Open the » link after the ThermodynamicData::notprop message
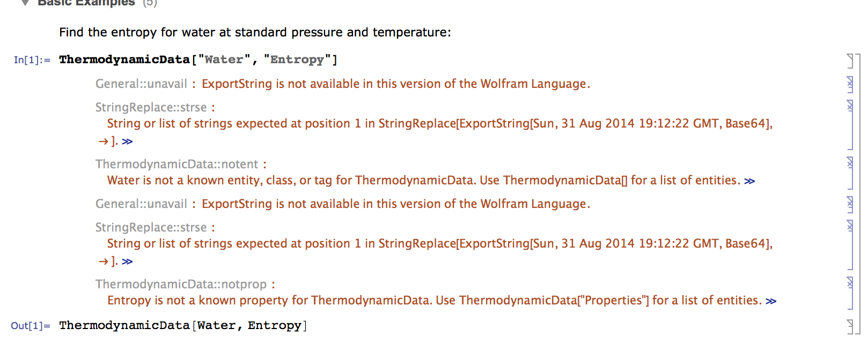 tap(771, 301)
